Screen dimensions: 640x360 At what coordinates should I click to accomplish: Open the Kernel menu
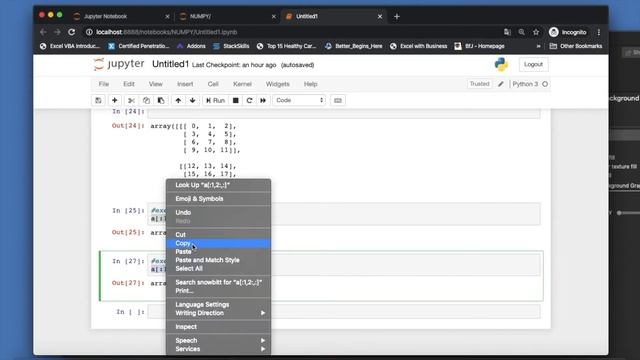(x=242, y=84)
